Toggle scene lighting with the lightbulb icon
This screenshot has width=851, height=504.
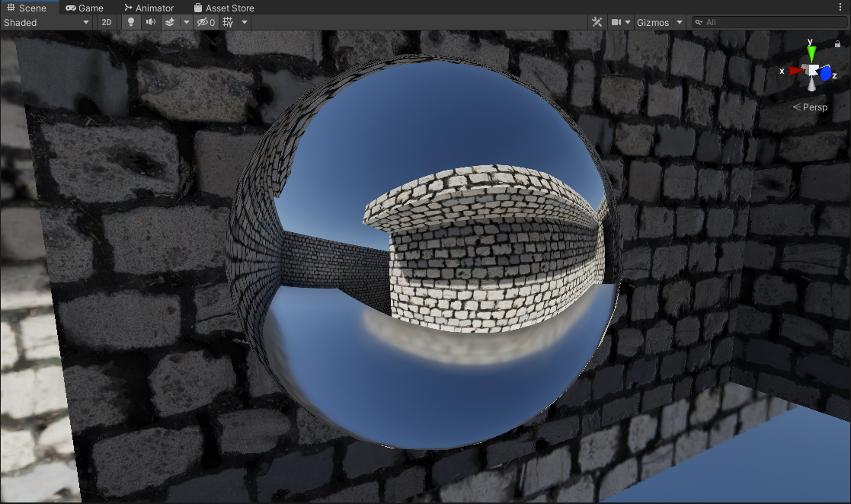pyautogui.click(x=131, y=22)
